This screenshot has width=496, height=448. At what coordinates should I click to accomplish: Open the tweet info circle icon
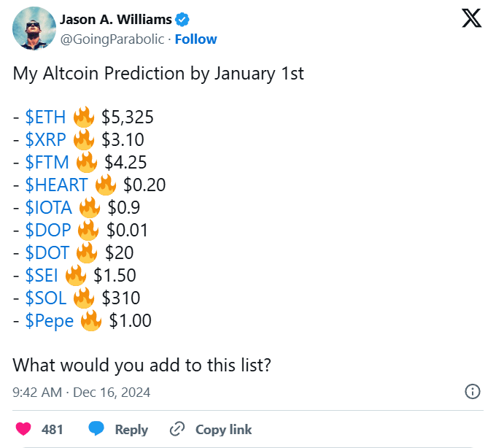pos(472,392)
